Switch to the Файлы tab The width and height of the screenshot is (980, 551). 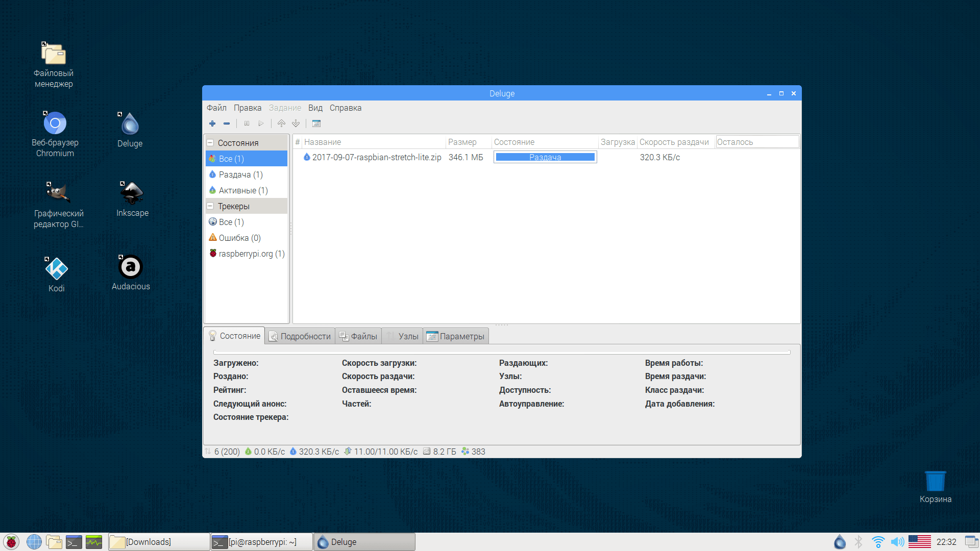pos(358,336)
